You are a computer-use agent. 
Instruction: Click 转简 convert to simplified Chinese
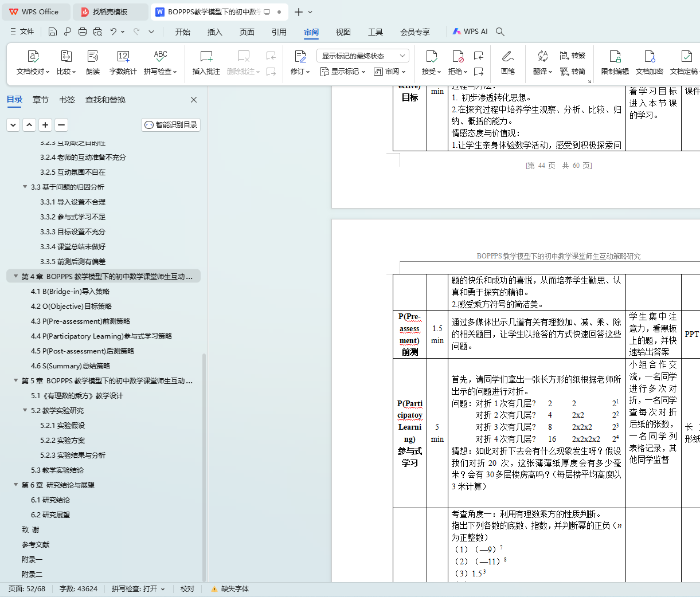(x=573, y=72)
